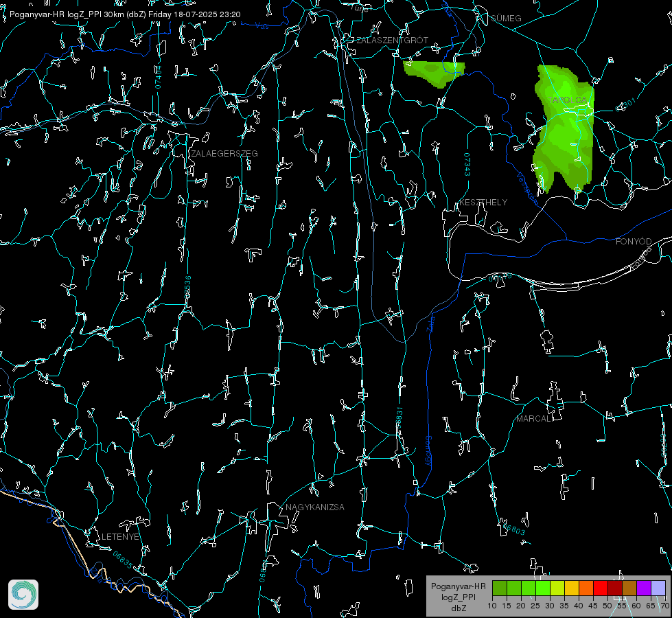Screen dimensions: 672x618
Task: Click the ZALASZENTGRÓT city label
Action: pos(392,40)
